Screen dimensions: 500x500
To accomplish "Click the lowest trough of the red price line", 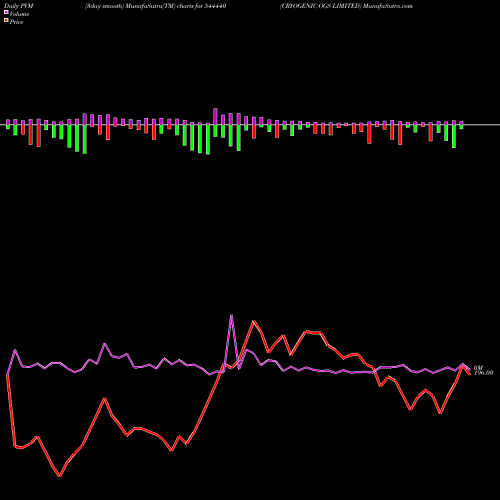I will click(x=60, y=476).
